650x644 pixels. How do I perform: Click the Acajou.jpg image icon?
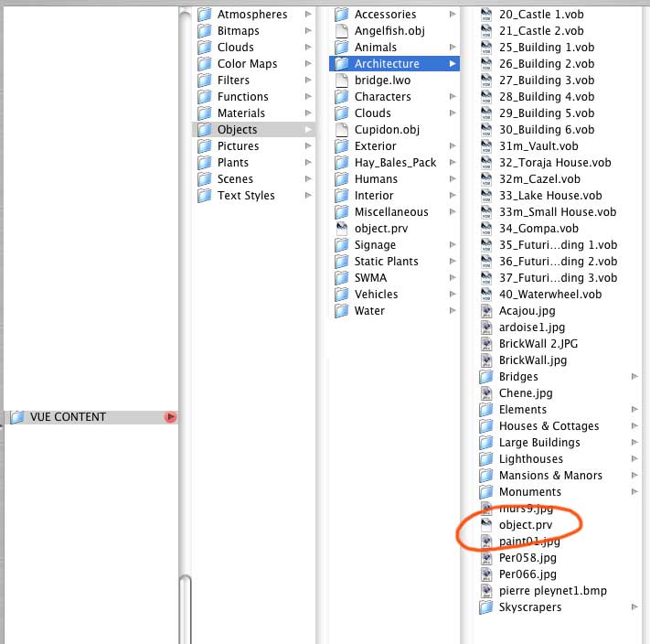486,311
